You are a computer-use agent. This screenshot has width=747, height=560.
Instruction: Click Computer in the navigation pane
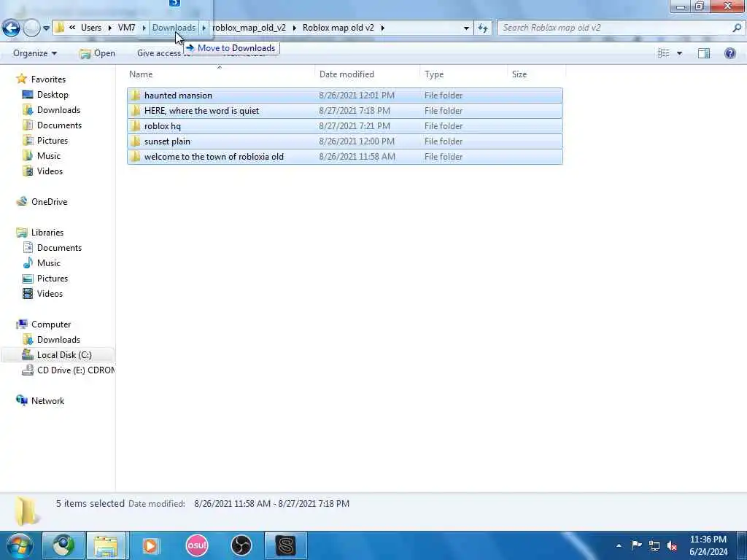50,324
